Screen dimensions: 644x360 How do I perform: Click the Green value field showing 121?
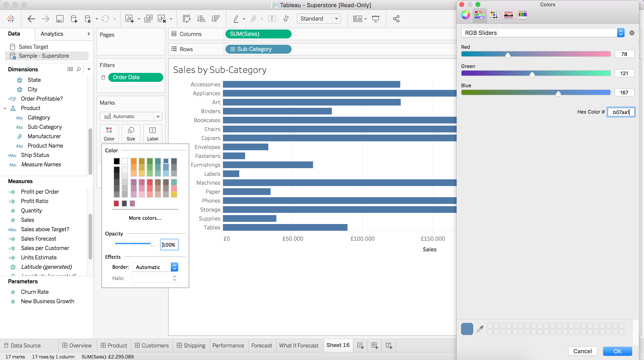[624, 73]
